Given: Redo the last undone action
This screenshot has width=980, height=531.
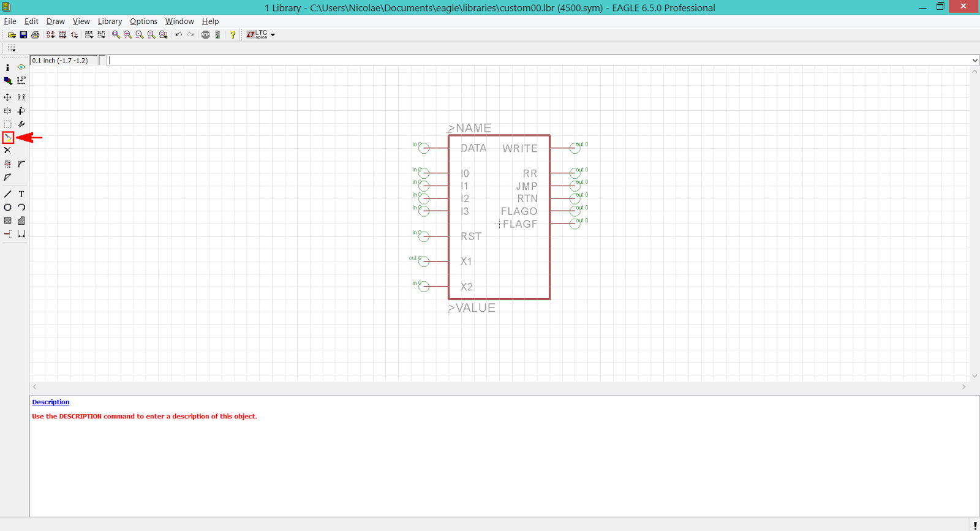Looking at the screenshot, I should click(x=190, y=35).
